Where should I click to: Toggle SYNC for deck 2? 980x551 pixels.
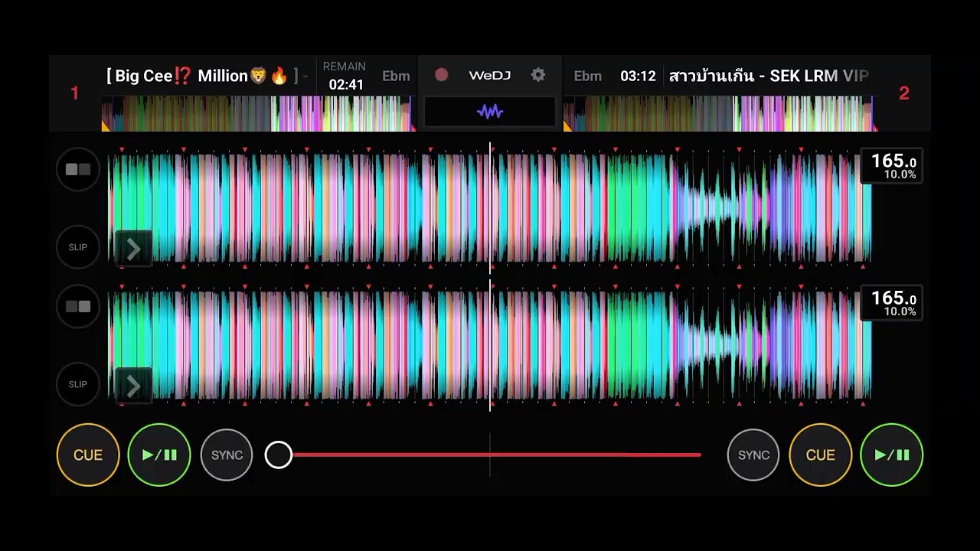click(753, 455)
